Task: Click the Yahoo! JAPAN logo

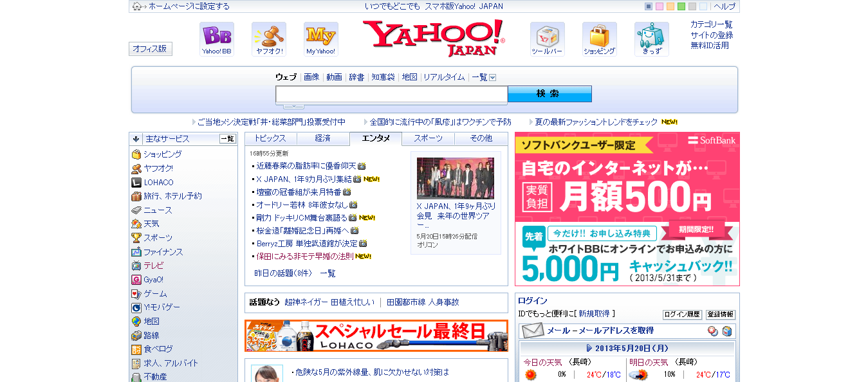Action: coord(434,38)
